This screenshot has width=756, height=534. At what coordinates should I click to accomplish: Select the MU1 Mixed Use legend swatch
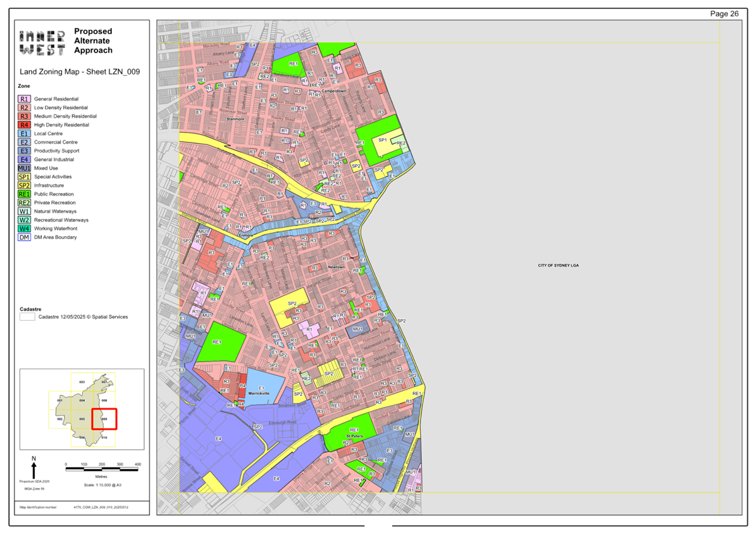[24, 168]
